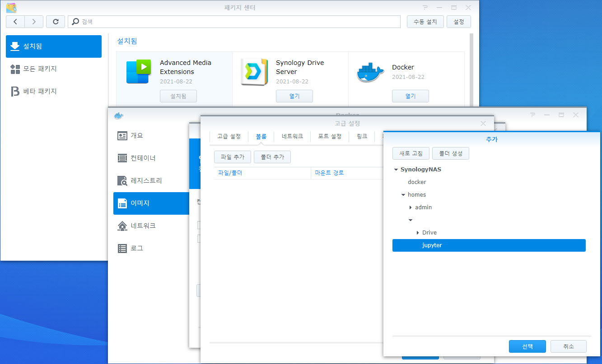Go back in Package Center
Image resolution: width=602 pixels, height=364 pixels.
(15, 22)
